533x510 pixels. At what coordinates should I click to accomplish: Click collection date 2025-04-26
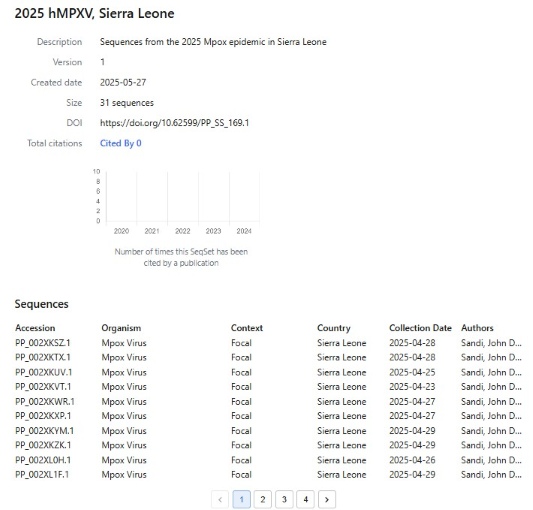click(412, 460)
